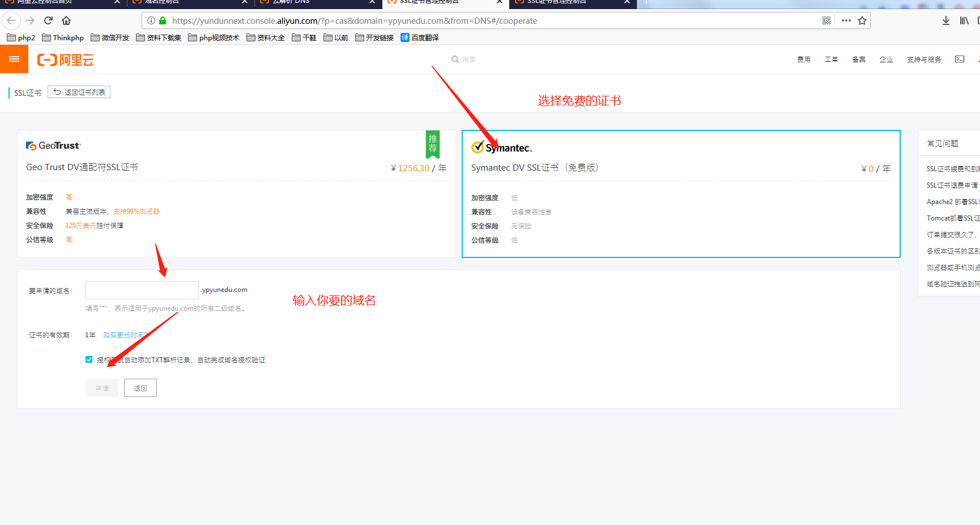Image resolution: width=980 pixels, height=525 pixels.
Task: Open the orange Aliyun hamburger menu
Action: click(x=14, y=59)
